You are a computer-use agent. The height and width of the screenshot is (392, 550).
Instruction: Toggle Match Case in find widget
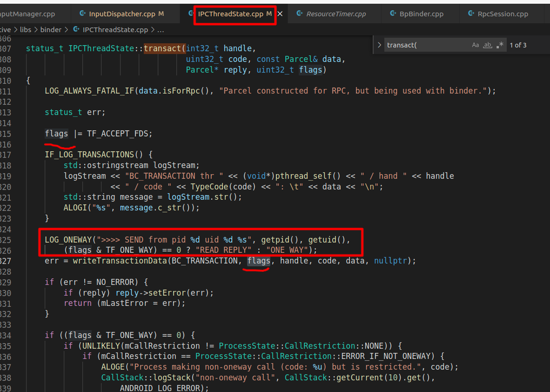(x=475, y=45)
